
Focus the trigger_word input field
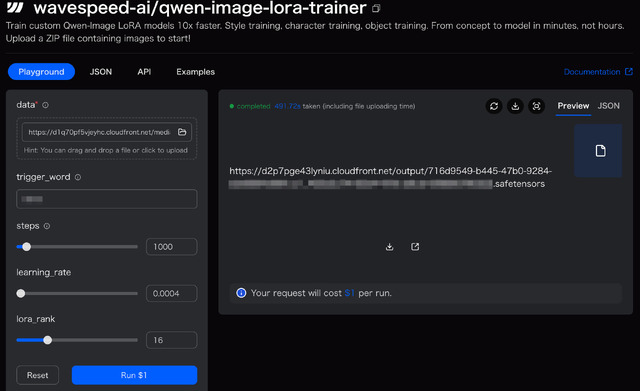[107, 199]
